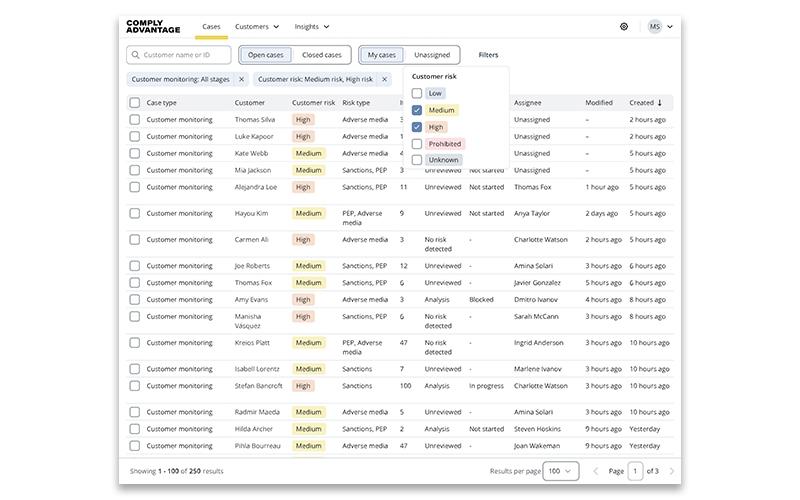Sort by the Case type column
800x500 pixels.
point(161,103)
